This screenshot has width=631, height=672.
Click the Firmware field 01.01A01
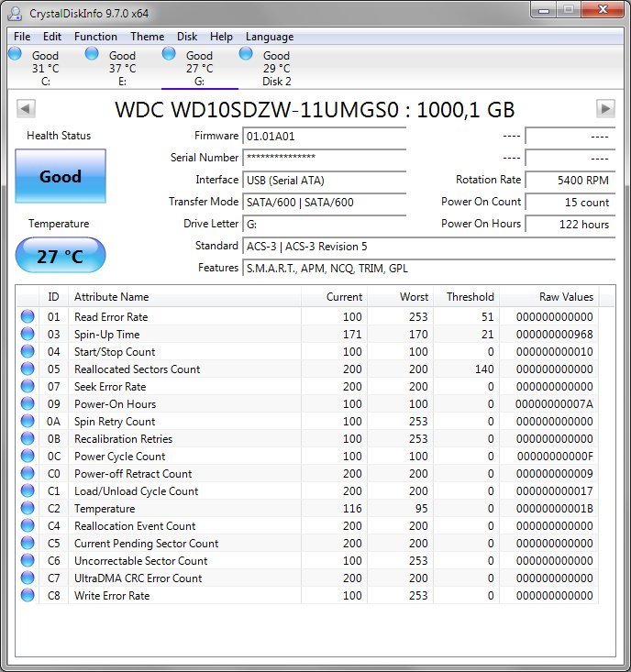[x=325, y=137]
